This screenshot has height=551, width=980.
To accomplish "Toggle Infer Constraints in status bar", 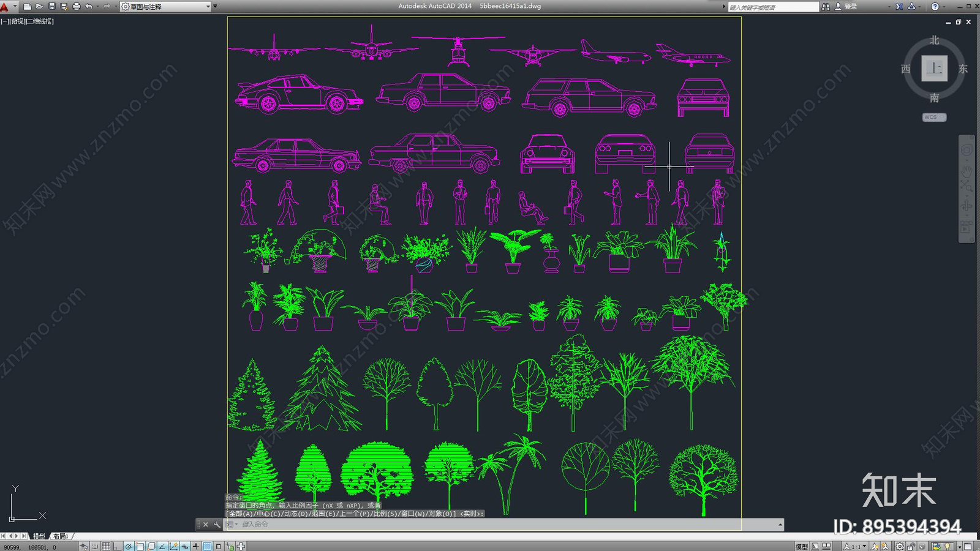I will click(x=85, y=546).
